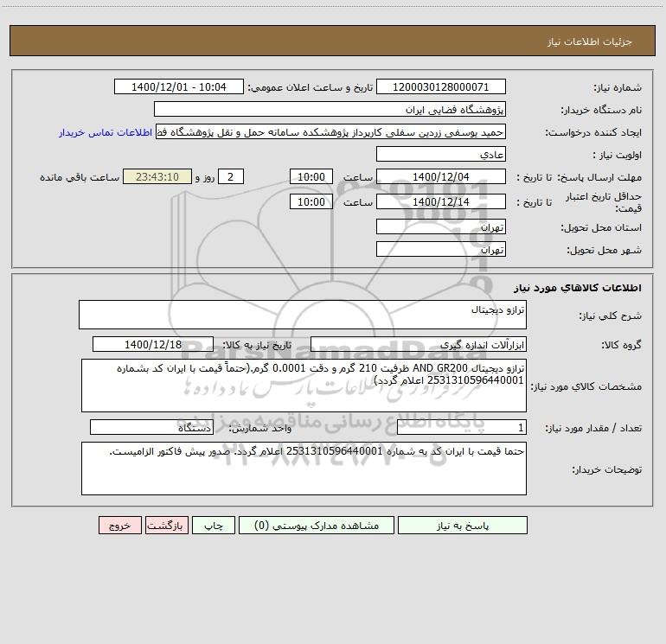Click label 'توضیحات خریدار:'
Viewport: 666px width, 644px height.
(606, 469)
